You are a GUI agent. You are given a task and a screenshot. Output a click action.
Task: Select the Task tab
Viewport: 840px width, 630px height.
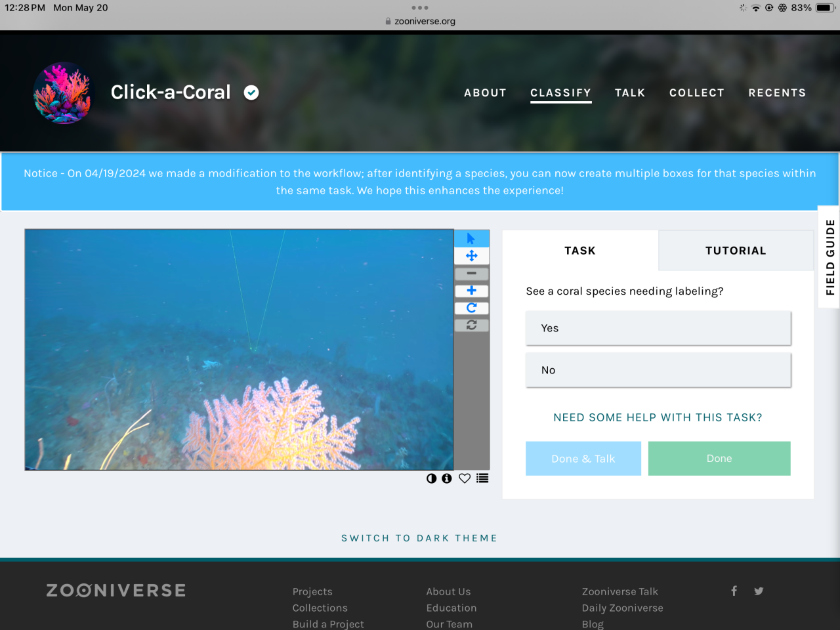click(x=580, y=251)
